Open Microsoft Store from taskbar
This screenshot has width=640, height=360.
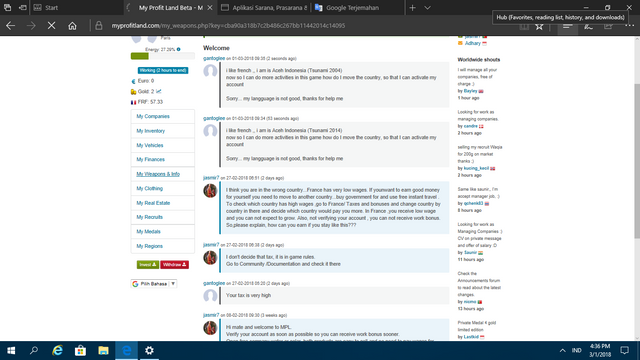[x=80, y=351]
